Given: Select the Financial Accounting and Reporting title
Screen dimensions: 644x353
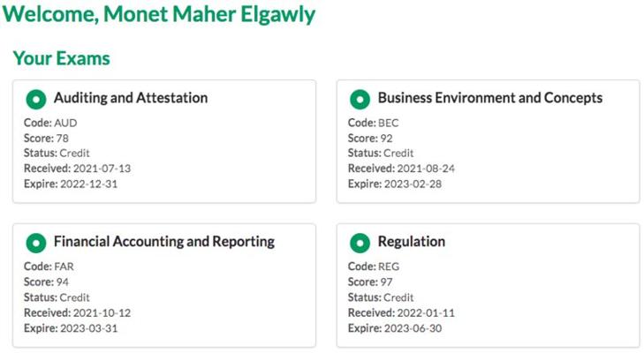Looking at the screenshot, I should click(x=163, y=242).
